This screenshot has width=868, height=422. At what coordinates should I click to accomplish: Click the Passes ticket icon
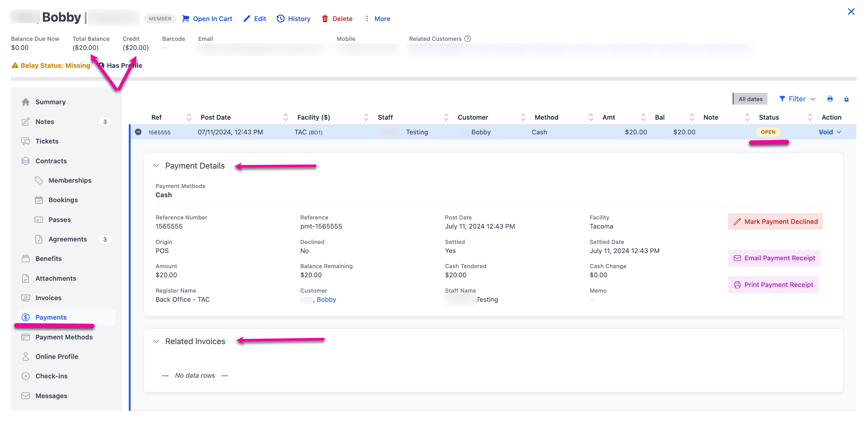coord(39,219)
